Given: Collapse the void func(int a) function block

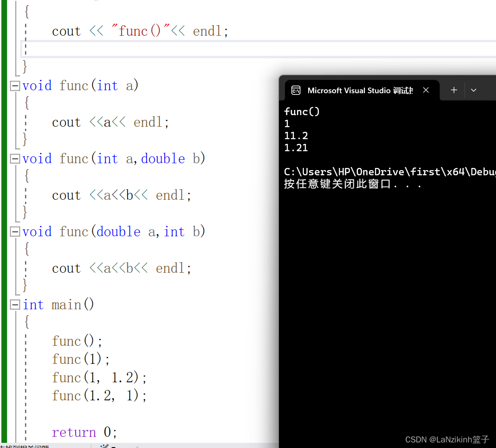Looking at the screenshot, I should 15,85.
